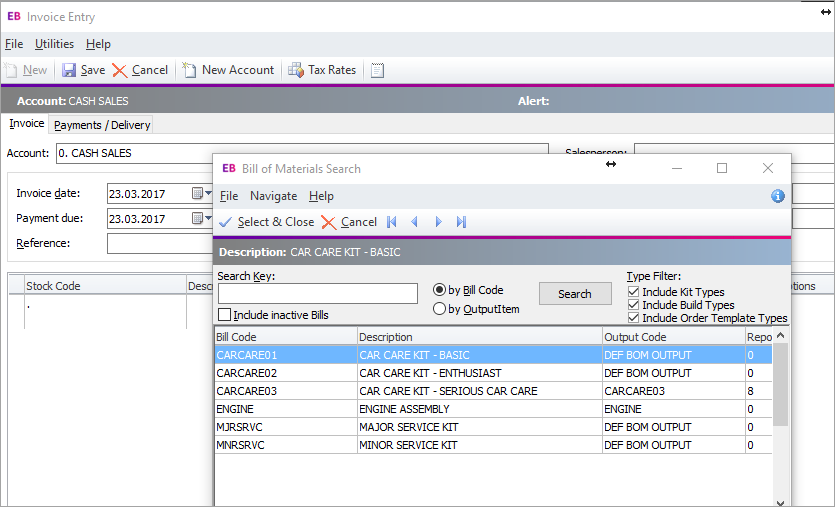Toggle Include Build Types checkbox

tap(633, 305)
